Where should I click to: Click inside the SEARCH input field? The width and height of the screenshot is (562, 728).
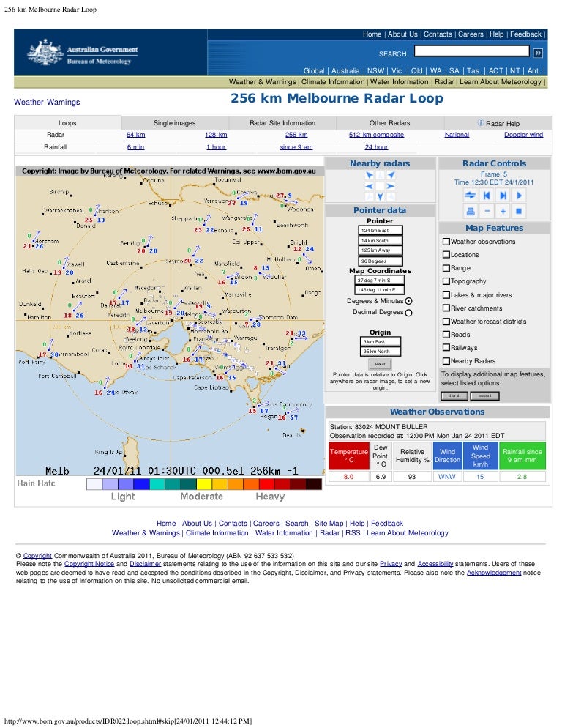point(471,51)
